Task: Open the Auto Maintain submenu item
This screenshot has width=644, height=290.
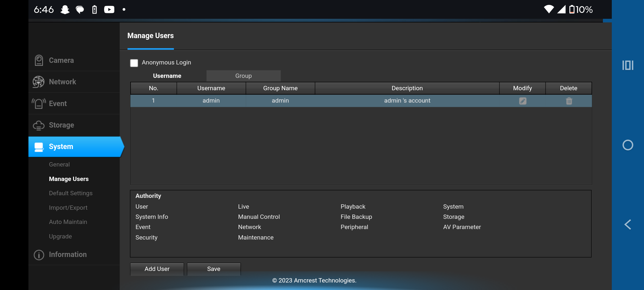Action: point(68,222)
